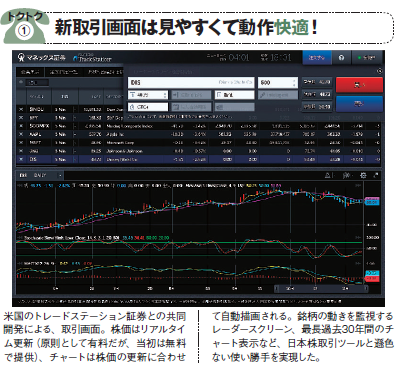Click 'Johnson & Johnson' description cell
This screenshot has height=367, width=402.
pyautogui.click(x=124, y=151)
